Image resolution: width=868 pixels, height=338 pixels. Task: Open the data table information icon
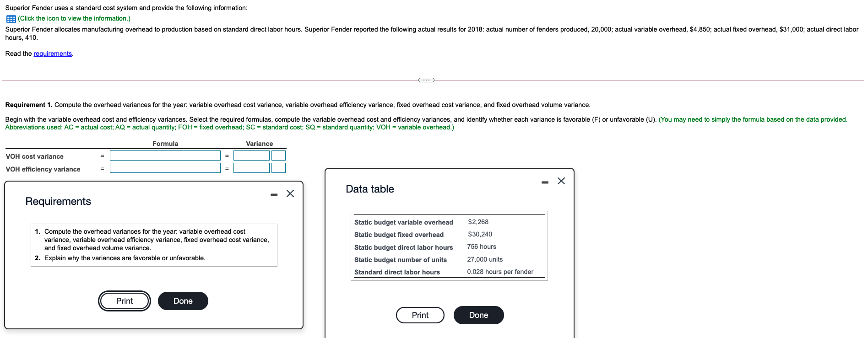coord(11,19)
